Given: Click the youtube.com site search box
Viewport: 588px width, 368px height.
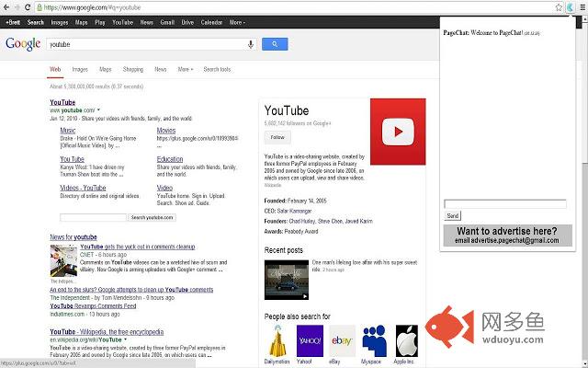Looking at the screenshot, I should point(93,217).
